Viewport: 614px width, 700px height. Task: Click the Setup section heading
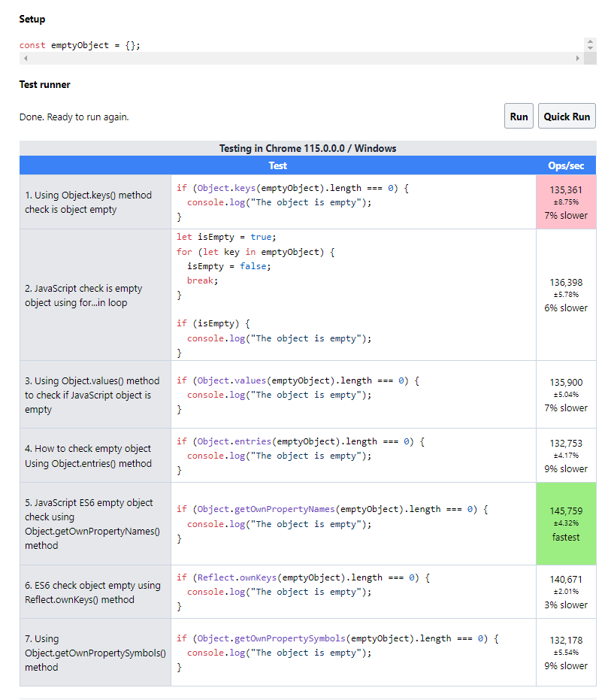point(32,19)
